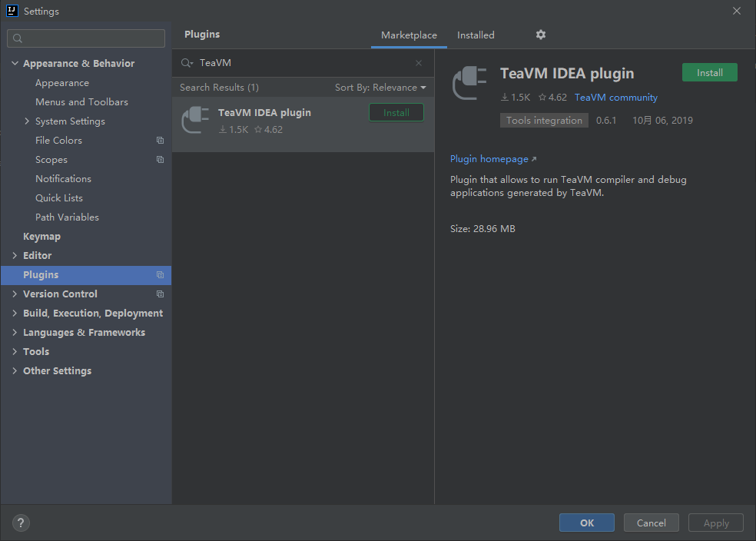Image resolution: width=756 pixels, height=541 pixels.
Task: Click the download count 1.5K in details
Action: [516, 98]
